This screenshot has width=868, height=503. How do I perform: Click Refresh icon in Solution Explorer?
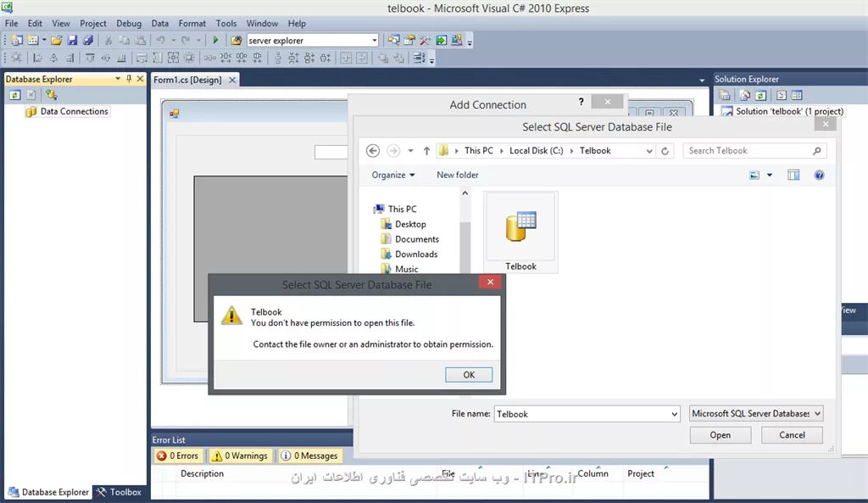tap(760, 95)
